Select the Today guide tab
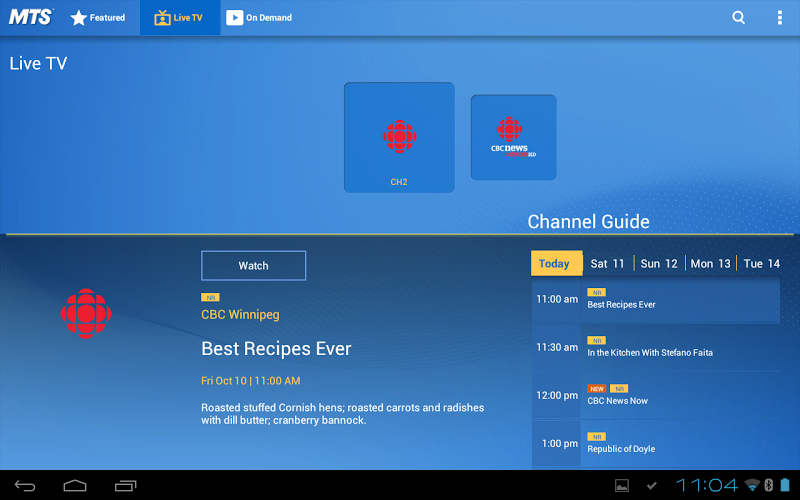This screenshot has width=800, height=500. (x=556, y=263)
